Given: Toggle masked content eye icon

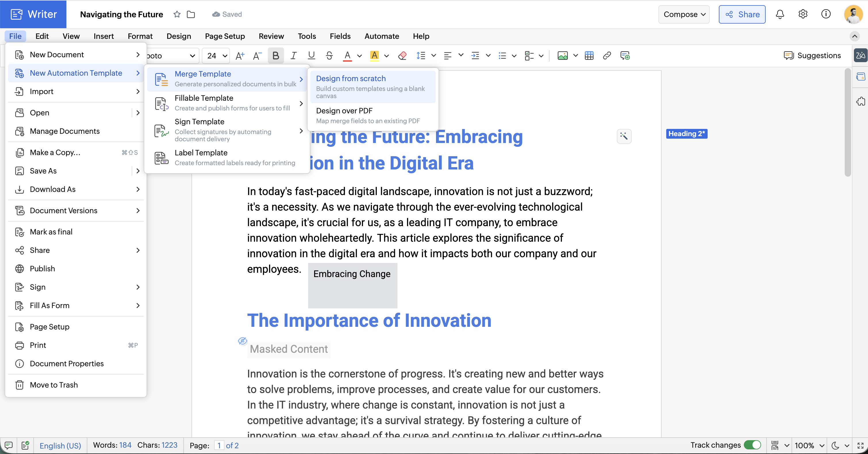Looking at the screenshot, I should coord(242,341).
